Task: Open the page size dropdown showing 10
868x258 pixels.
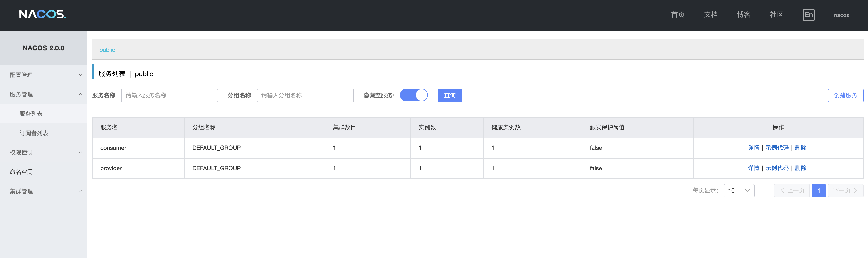Action: coord(739,191)
